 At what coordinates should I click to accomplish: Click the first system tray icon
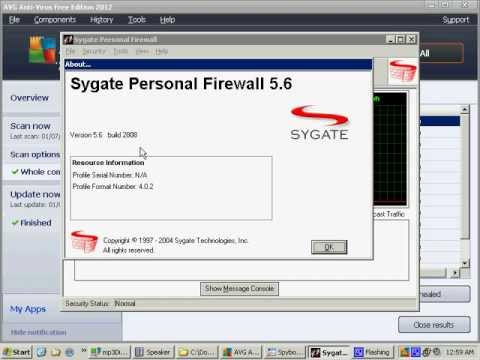coord(404,352)
